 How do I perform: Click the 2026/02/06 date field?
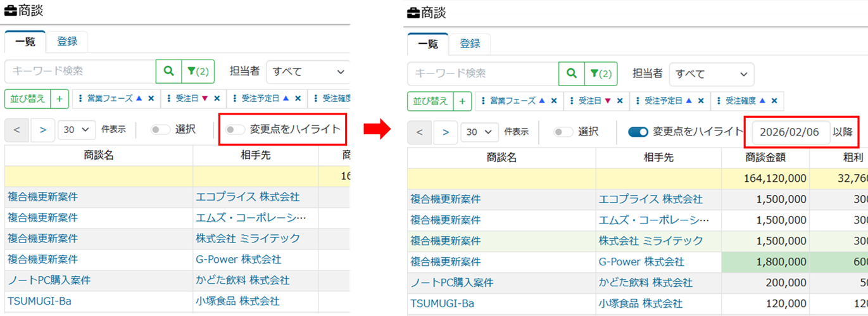pos(790,132)
